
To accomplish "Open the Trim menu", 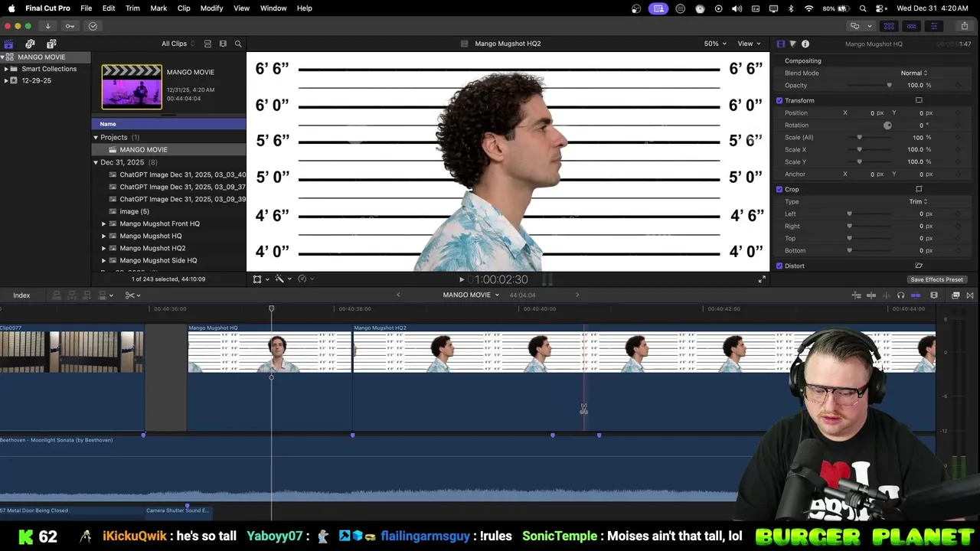I will pos(132,8).
